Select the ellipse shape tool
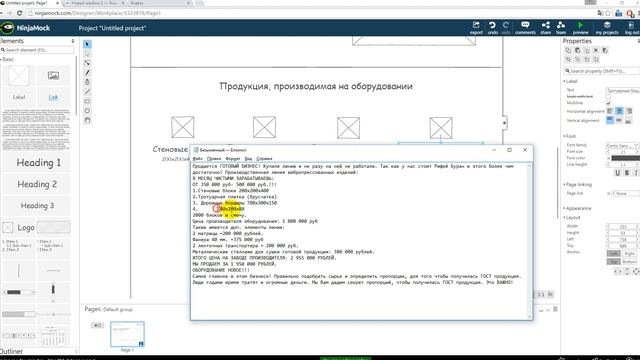The height and width of the screenshot is (360, 640). point(87,111)
